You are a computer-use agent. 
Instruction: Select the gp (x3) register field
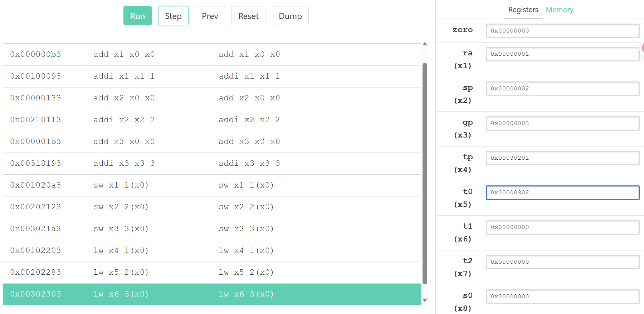(562, 123)
